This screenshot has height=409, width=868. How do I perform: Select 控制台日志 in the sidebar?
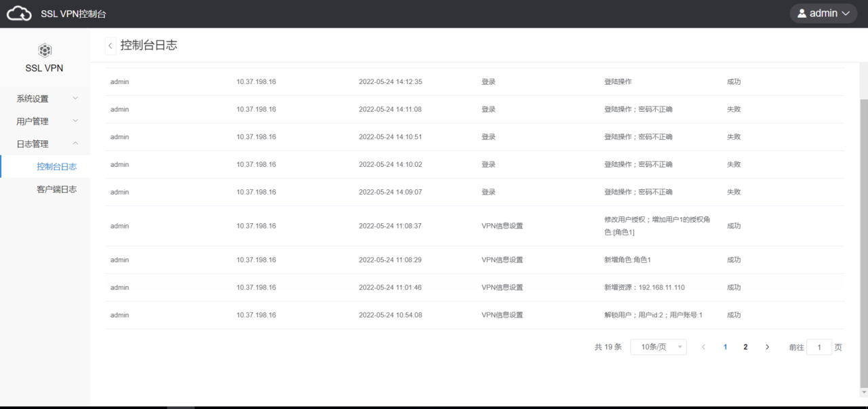(45, 167)
